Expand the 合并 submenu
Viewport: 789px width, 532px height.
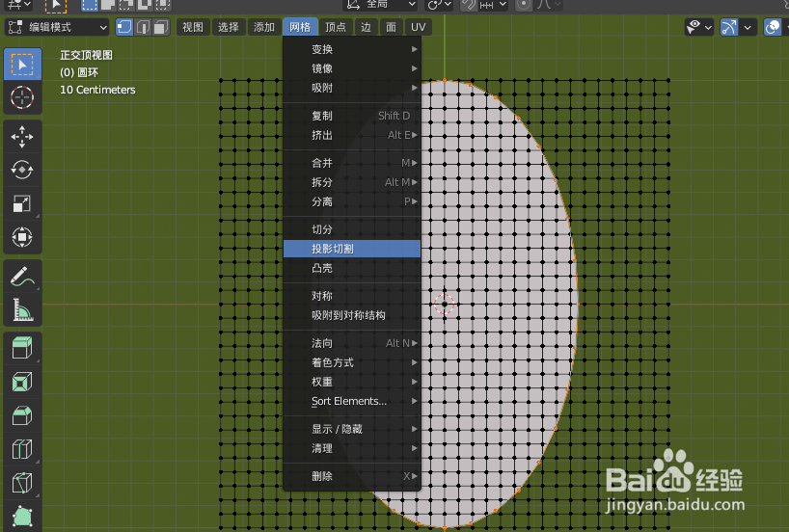coord(352,163)
